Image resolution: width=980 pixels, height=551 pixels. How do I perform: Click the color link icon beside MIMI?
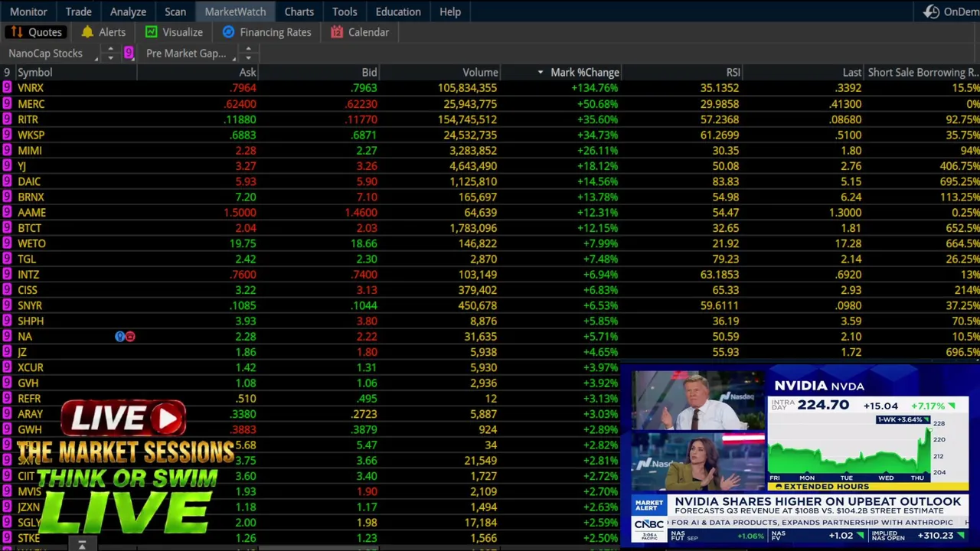[x=7, y=150]
